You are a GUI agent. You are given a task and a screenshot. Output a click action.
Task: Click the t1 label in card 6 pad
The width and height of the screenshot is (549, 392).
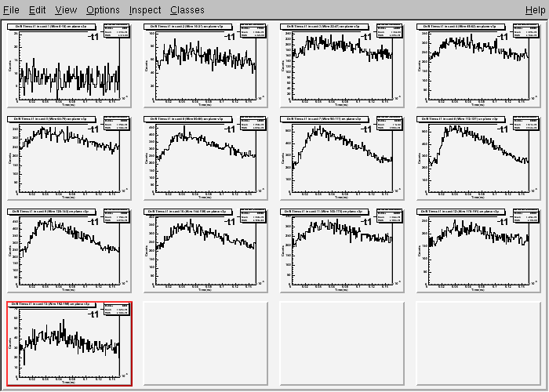(230, 129)
